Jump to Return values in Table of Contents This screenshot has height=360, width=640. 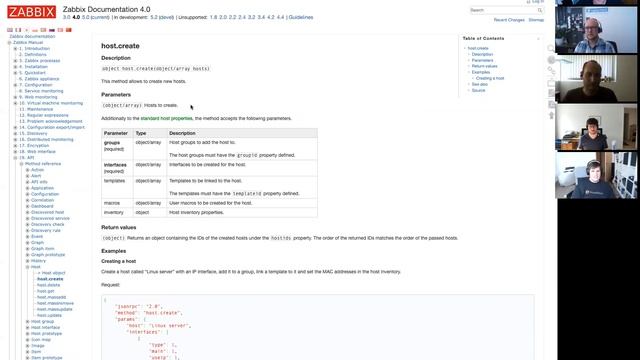(484, 66)
